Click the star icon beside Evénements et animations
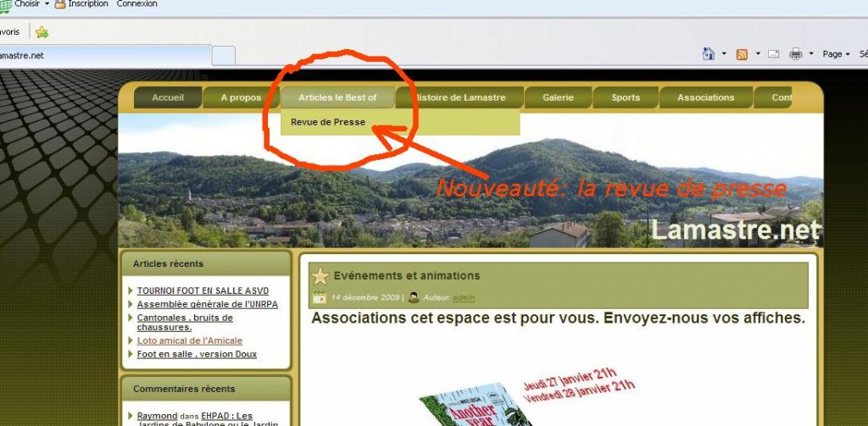868x426 pixels. point(320,276)
